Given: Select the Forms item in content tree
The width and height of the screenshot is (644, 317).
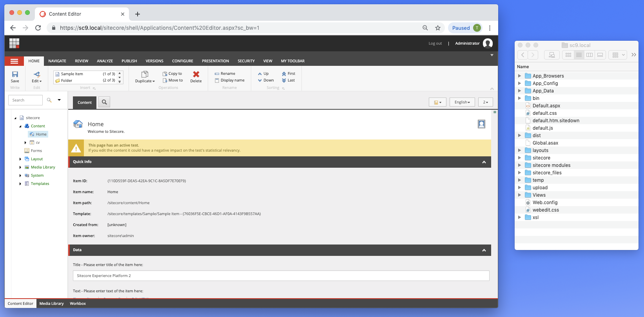Looking at the screenshot, I should coord(33,151).
